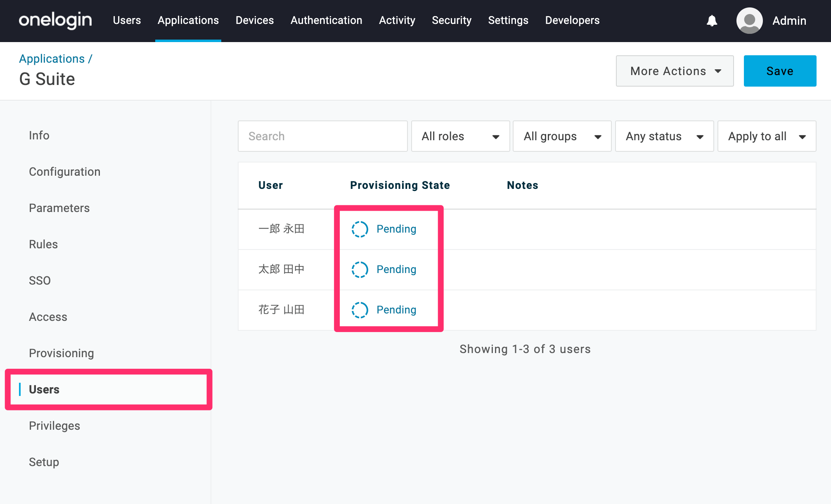Open the Devices navigation menu
Image resolution: width=831 pixels, height=504 pixels.
[x=255, y=21]
